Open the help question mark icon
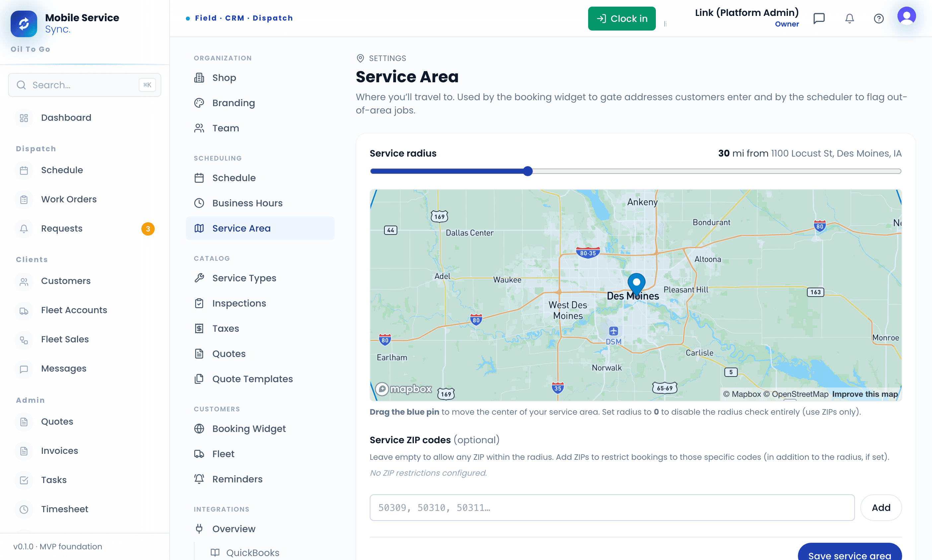Image resolution: width=932 pixels, height=560 pixels. click(879, 19)
